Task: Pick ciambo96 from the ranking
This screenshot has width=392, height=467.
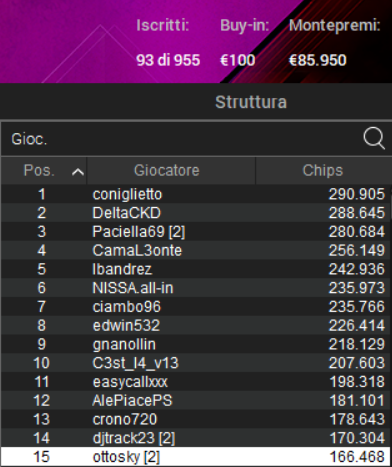Action: coord(195,306)
